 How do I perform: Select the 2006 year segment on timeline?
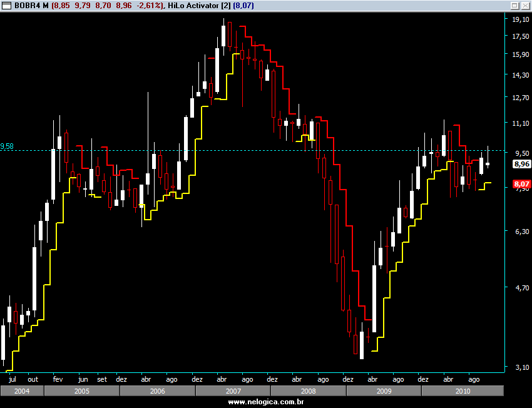[158, 391]
